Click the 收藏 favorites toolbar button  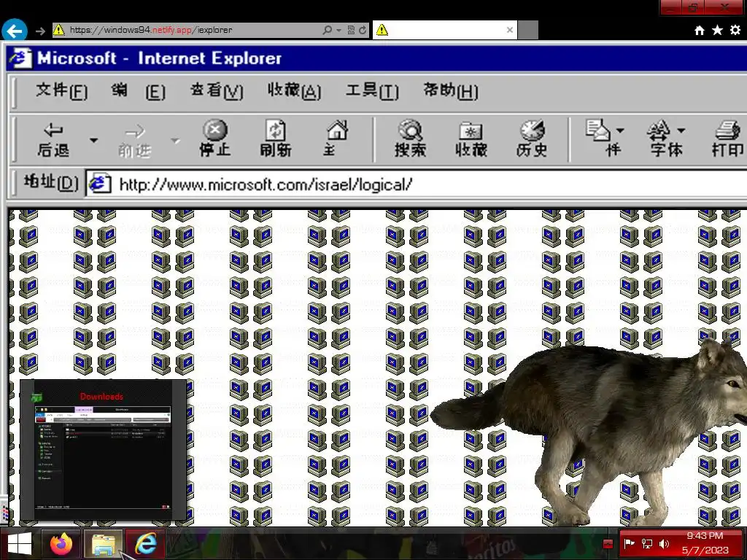coord(471,139)
